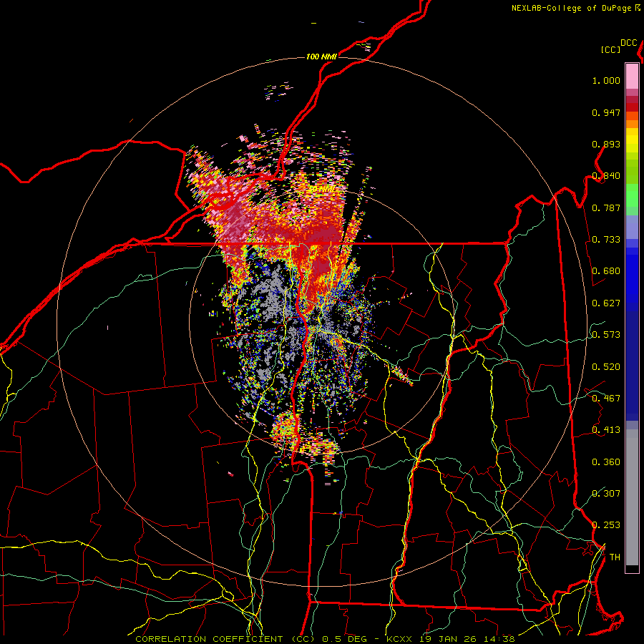
Task: Click the 50 NMI range ring label
Action: coord(321,189)
